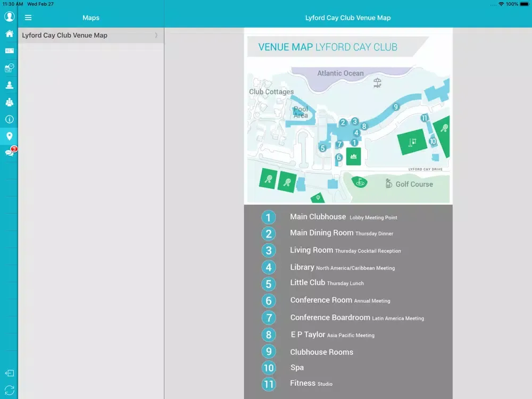Click E P Taylor Asia Pacific Meeting text

click(x=332, y=335)
